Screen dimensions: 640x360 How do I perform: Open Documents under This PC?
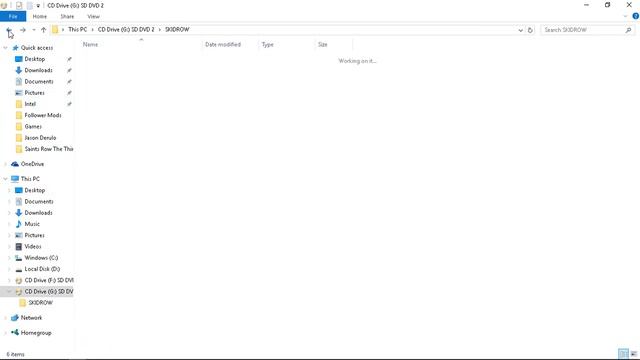click(39, 202)
